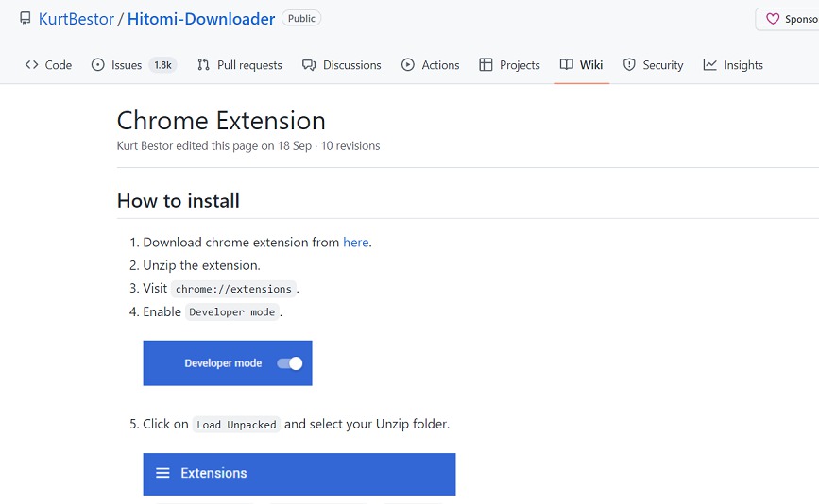This screenshot has width=819, height=504.
Task: Click the Security shield icon
Action: (629, 65)
